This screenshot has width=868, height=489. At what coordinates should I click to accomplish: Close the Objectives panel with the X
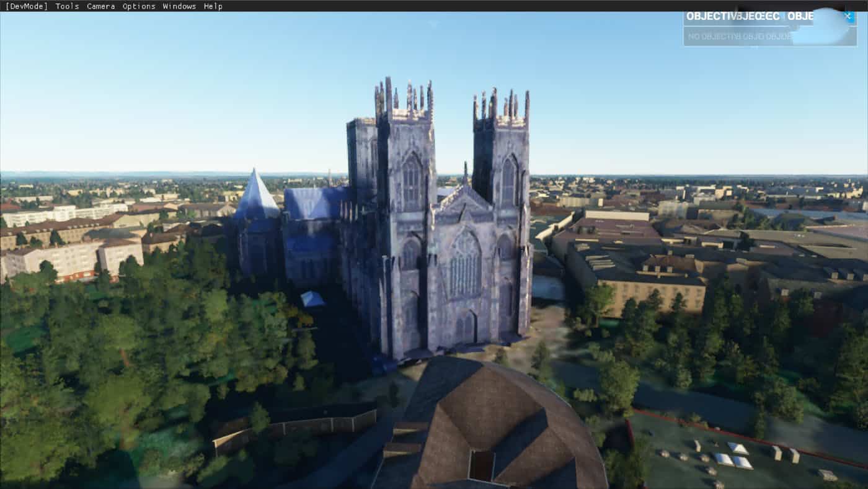848,16
